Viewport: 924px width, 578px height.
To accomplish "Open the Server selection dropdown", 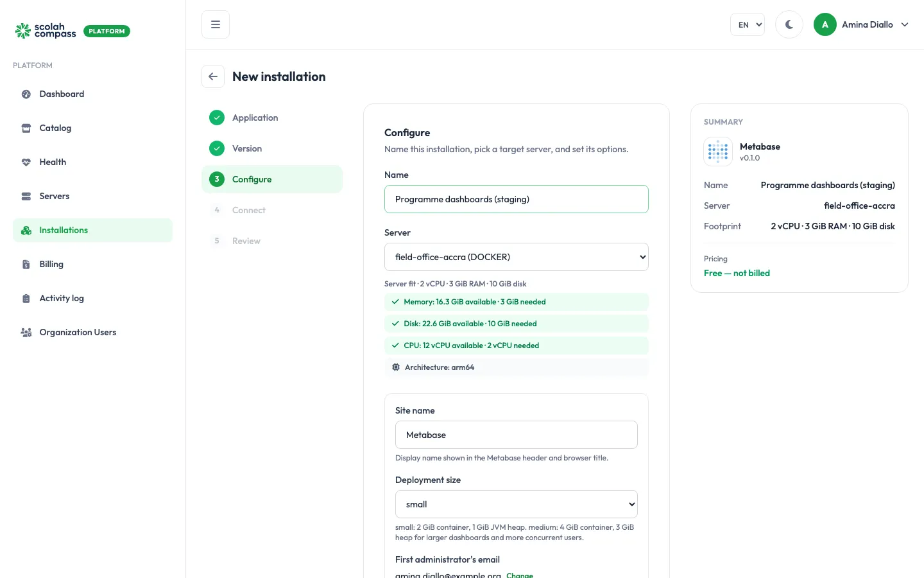I will pos(517,257).
